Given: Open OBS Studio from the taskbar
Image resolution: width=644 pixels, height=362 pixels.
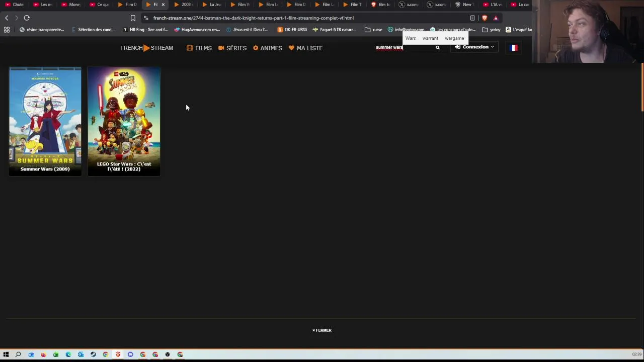Looking at the screenshot, I should (168, 354).
